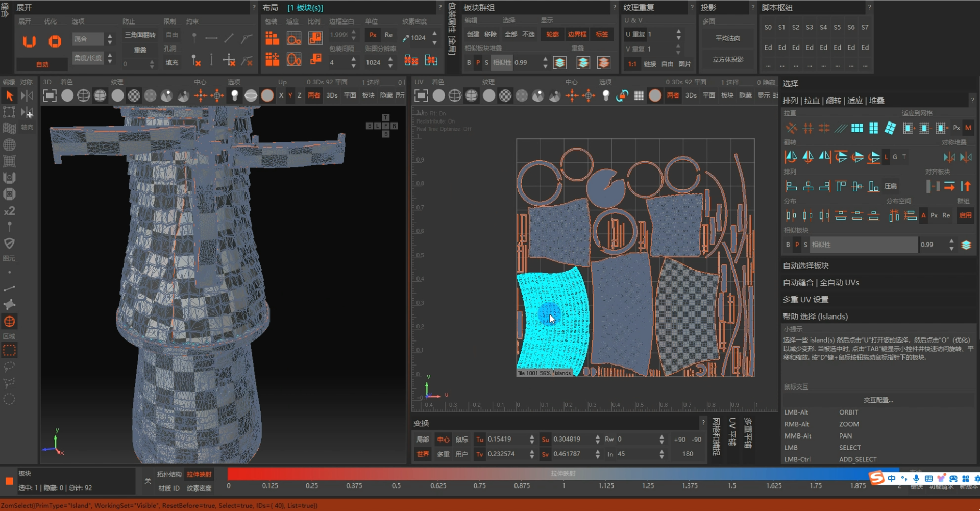Viewport: 980px width, 511px height.
Task: Click the Tu value 0.15419 field
Action: tap(506, 439)
